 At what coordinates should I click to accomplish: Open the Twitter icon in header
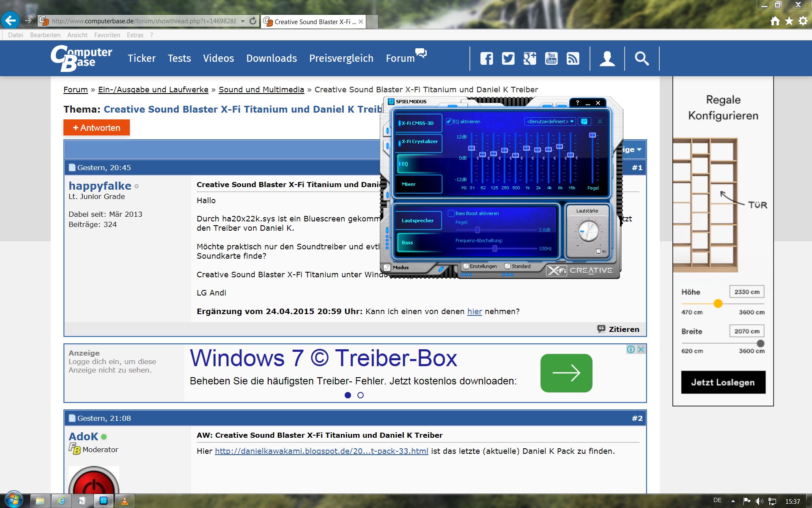[x=508, y=58]
